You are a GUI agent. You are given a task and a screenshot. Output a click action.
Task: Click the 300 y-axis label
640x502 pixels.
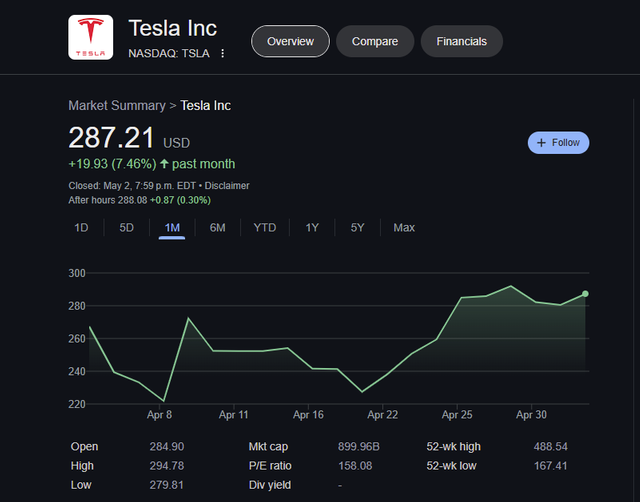(77, 273)
